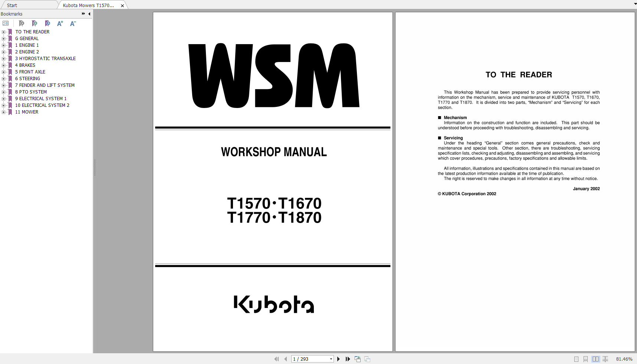Switch to single page view
637x364 pixels.
click(x=576, y=359)
